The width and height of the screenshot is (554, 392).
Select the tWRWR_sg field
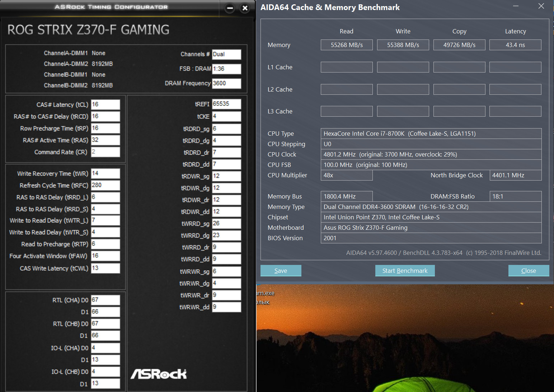[226, 271]
